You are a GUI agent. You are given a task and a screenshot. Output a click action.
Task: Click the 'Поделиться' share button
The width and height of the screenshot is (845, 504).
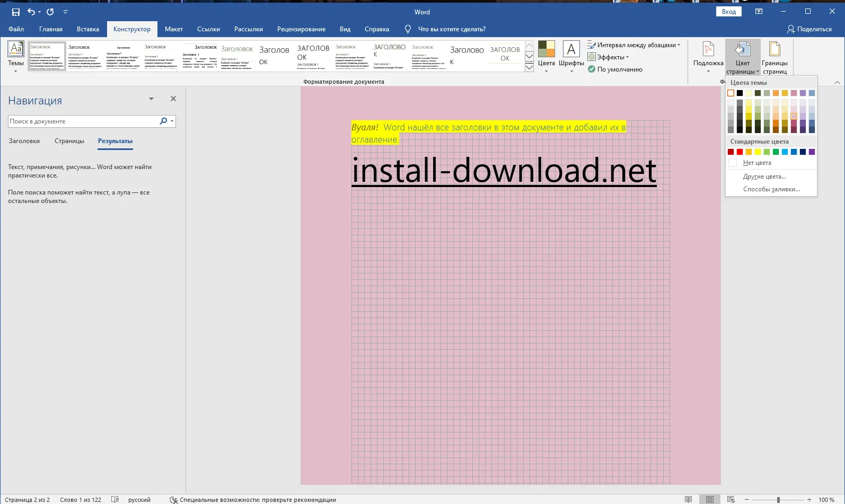[x=809, y=29]
